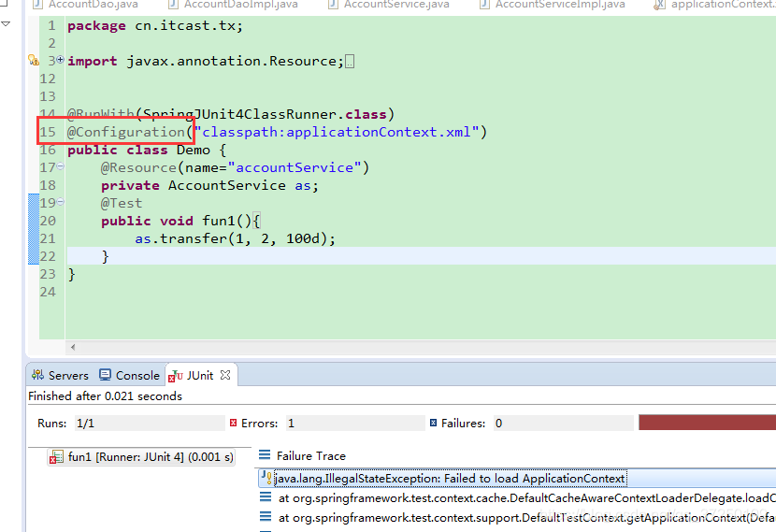
Task: Click line number 22 in the gutter
Action: 48,256
